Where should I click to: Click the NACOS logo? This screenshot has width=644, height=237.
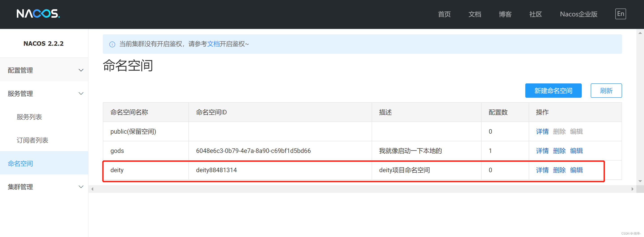click(38, 13)
